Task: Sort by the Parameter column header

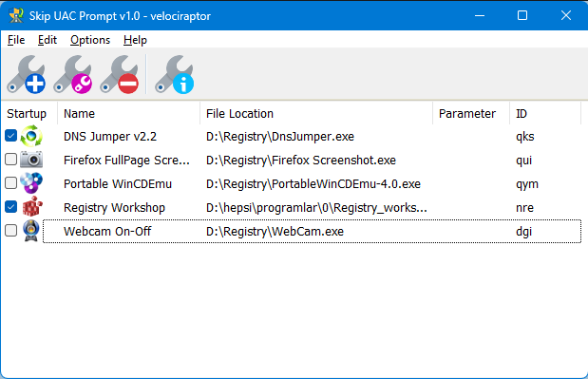Action: pyautogui.click(x=471, y=114)
